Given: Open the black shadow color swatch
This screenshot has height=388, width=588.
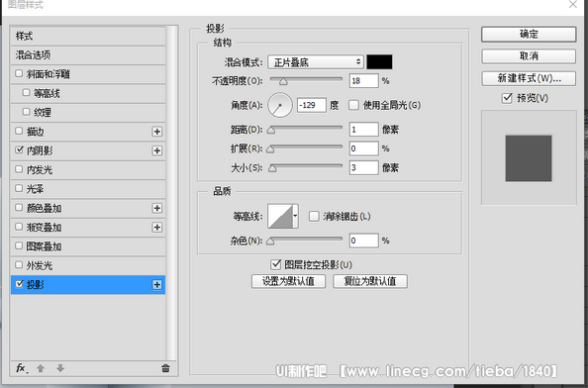Looking at the screenshot, I should point(379,61).
